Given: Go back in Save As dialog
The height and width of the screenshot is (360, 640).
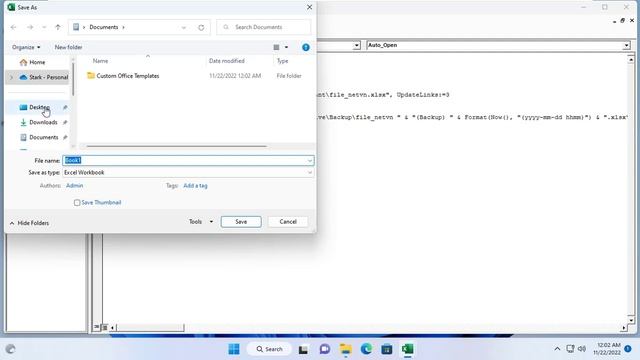Looking at the screenshot, I should [x=13, y=27].
